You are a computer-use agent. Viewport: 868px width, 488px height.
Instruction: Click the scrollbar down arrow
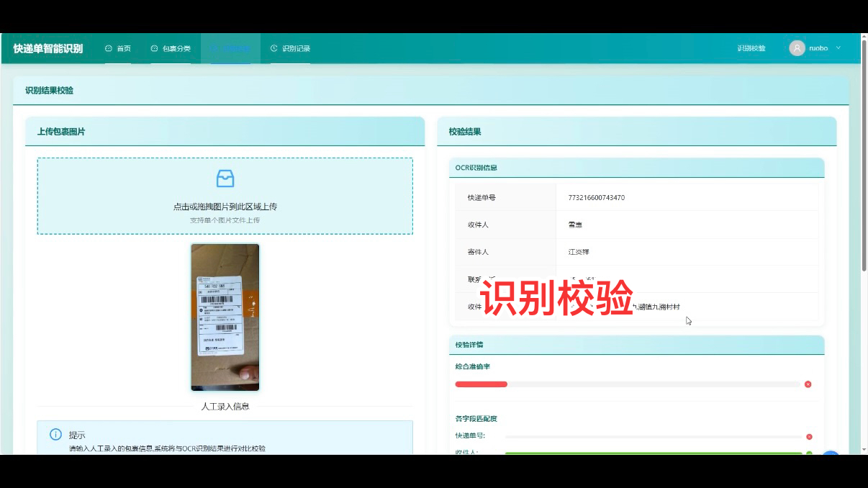click(864, 450)
